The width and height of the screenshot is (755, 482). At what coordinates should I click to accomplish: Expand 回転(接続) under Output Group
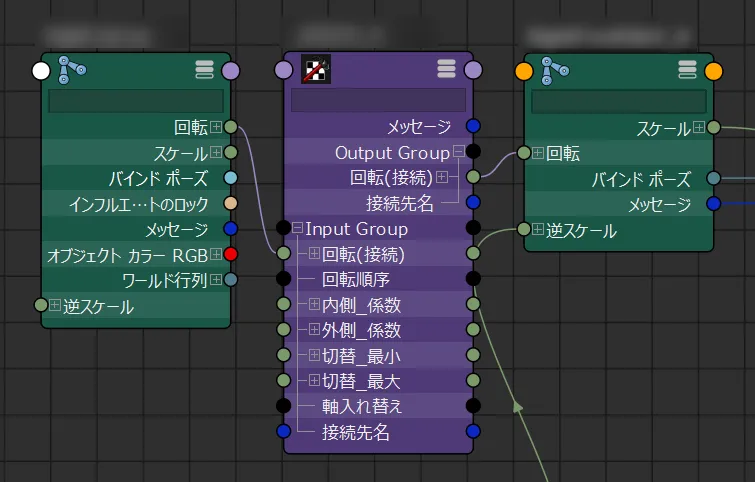(442, 177)
